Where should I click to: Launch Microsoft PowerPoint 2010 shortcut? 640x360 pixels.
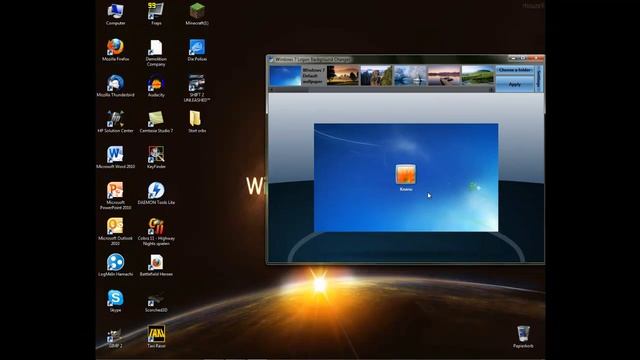tap(116, 196)
